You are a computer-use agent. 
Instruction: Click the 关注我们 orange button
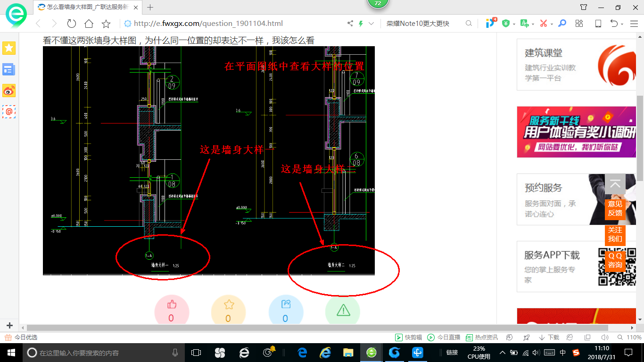(x=615, y=235)
